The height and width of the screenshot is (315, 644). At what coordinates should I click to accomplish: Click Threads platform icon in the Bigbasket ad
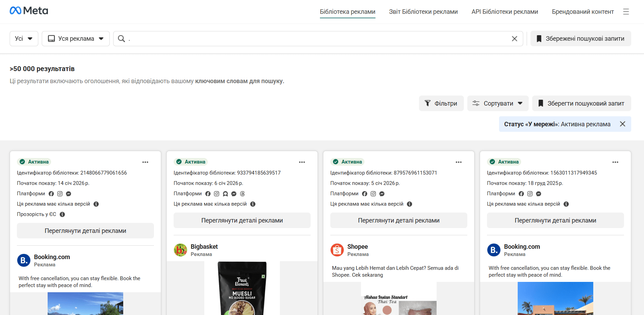[243, 194]
